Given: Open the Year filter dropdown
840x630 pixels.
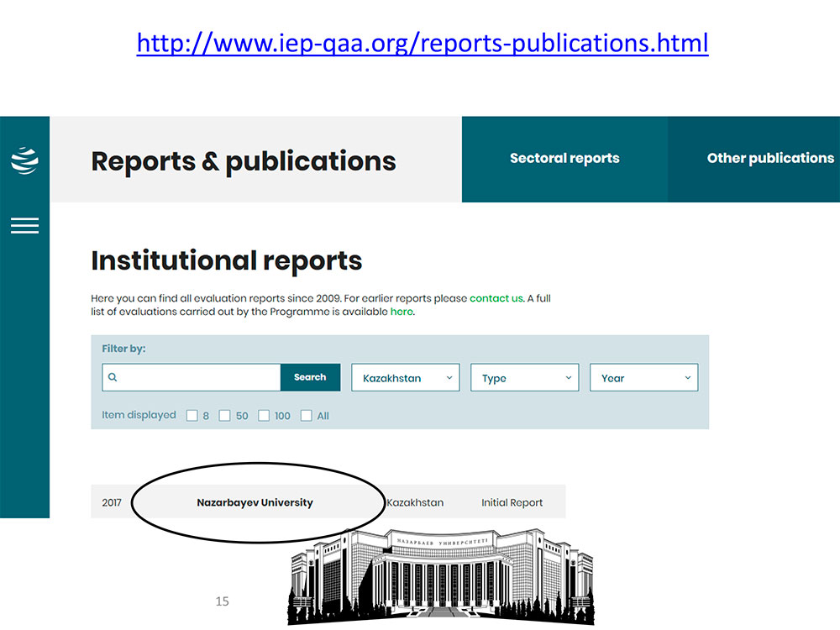Looking at the screenshot, I should pos(644,378).
